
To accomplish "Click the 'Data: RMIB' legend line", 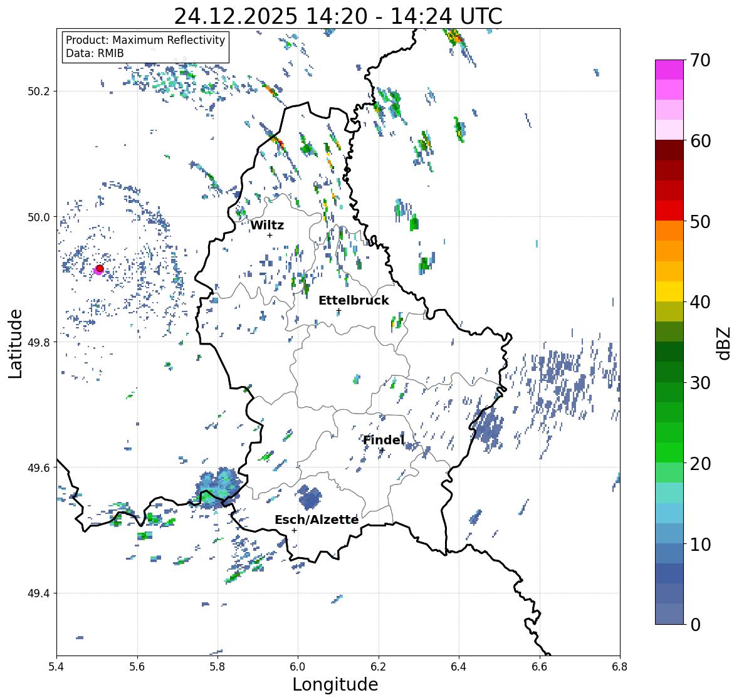I will click(x=95, y=53).
